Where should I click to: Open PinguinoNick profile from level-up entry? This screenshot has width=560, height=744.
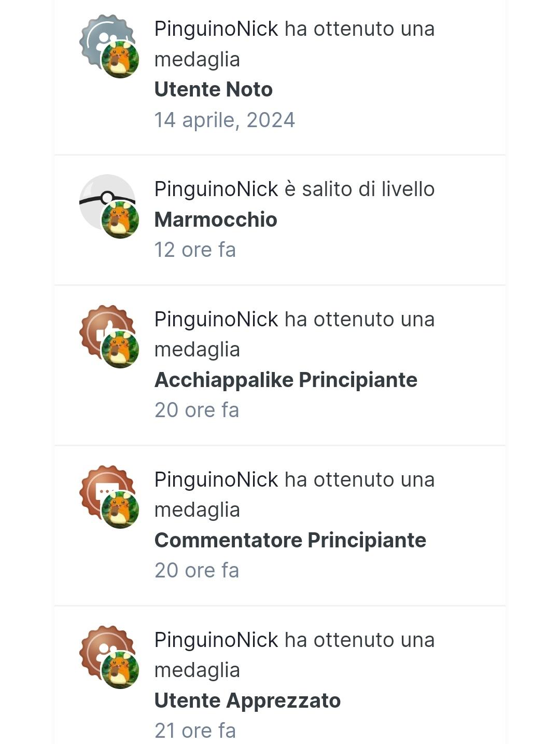click(216, 189)
